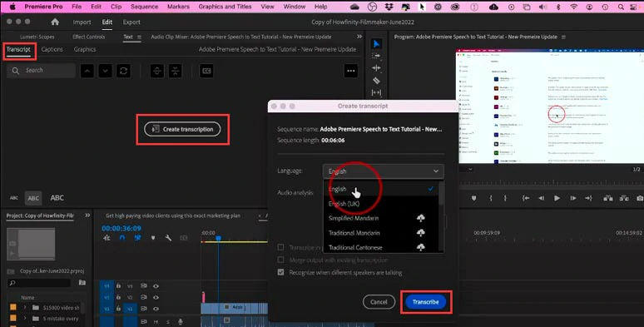Click the Create transcription button

coord(182,129)
